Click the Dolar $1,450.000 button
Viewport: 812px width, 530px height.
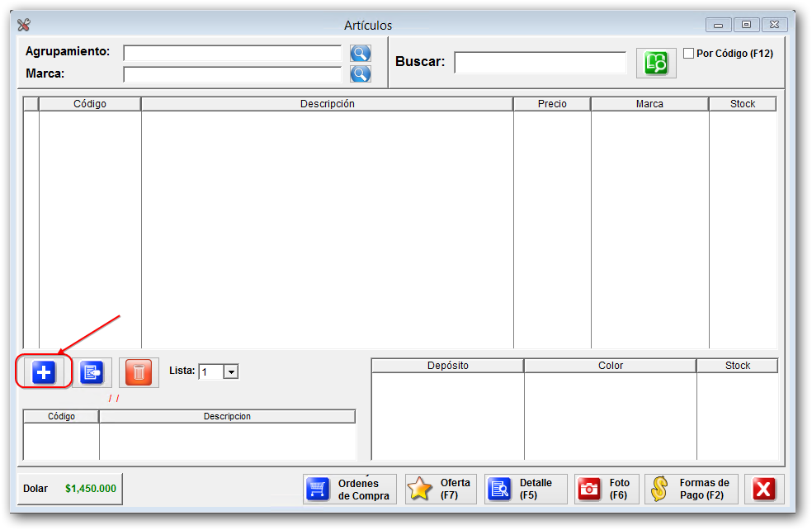(70, 489)
